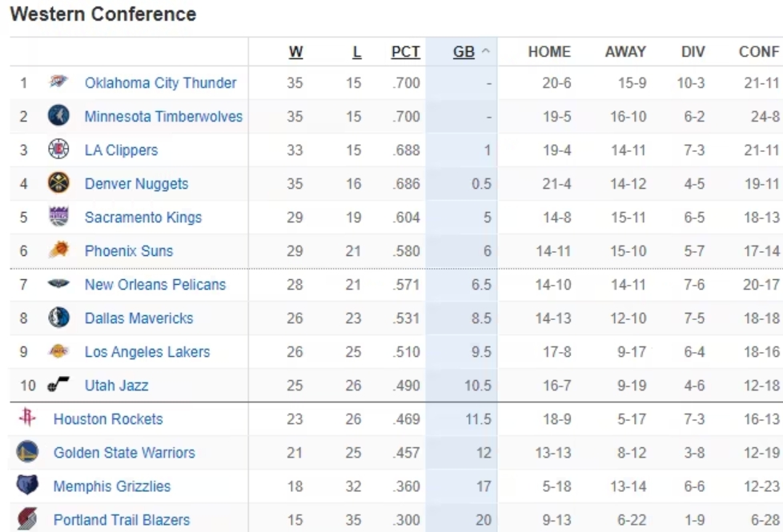The height and width of the screenshot is (532, 783).
Task: Sort table by L column header
Action: [x=356, y=52]
